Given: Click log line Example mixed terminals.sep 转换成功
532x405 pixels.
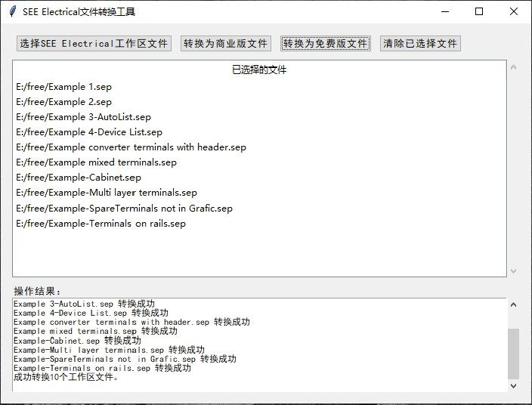Looking at the screenshot, I should pyautogui.click(x=95, y=332).
